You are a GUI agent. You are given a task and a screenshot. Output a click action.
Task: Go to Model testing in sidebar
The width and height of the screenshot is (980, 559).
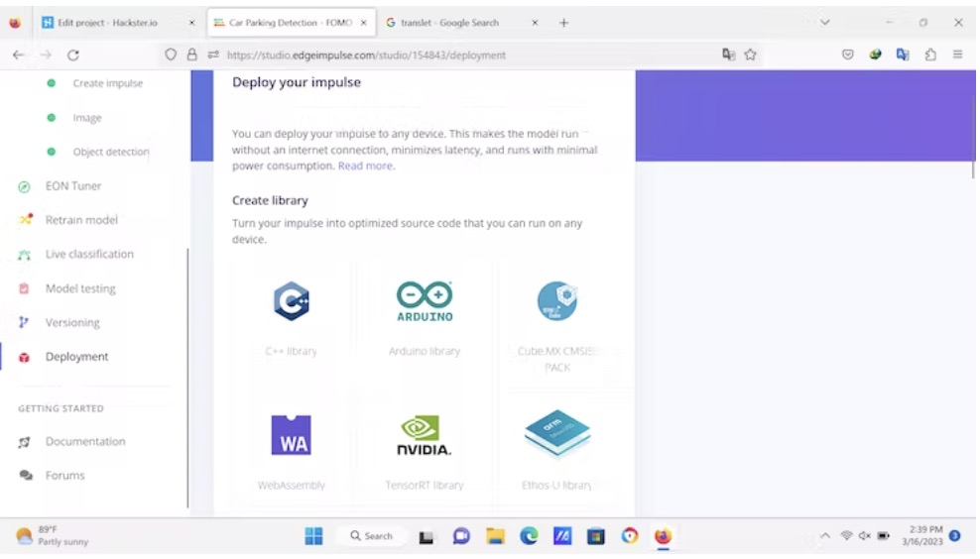tap(80, 288)
